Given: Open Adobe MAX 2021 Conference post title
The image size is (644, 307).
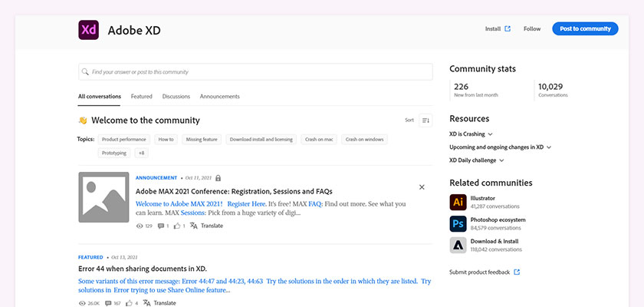Looking at the screenshot, I should [x=234, y=192].
